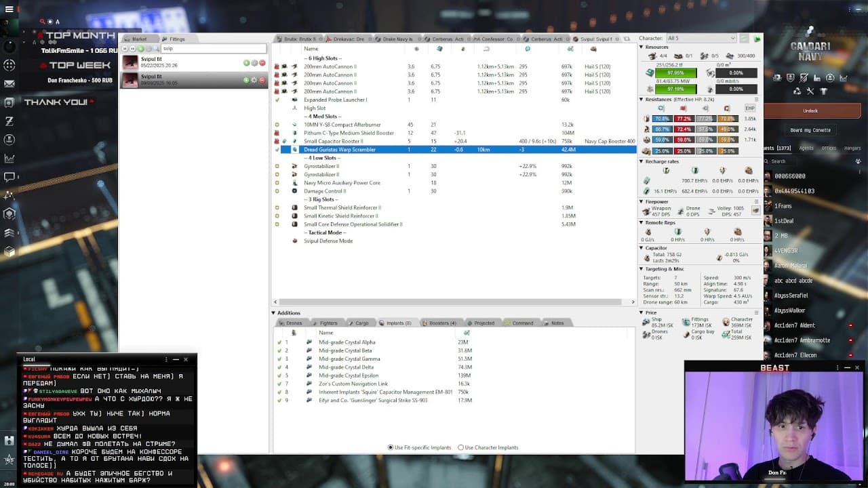Click the fit search field containing 'svip'
The width and height of the screenshot is (868, 488).
click(214, 49)
